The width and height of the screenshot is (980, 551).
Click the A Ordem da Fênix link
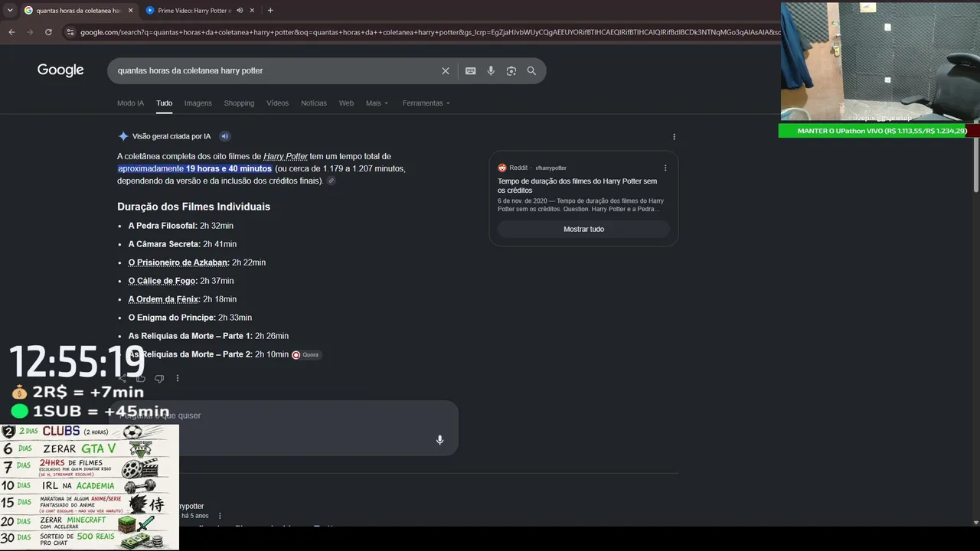click(165, 299)
